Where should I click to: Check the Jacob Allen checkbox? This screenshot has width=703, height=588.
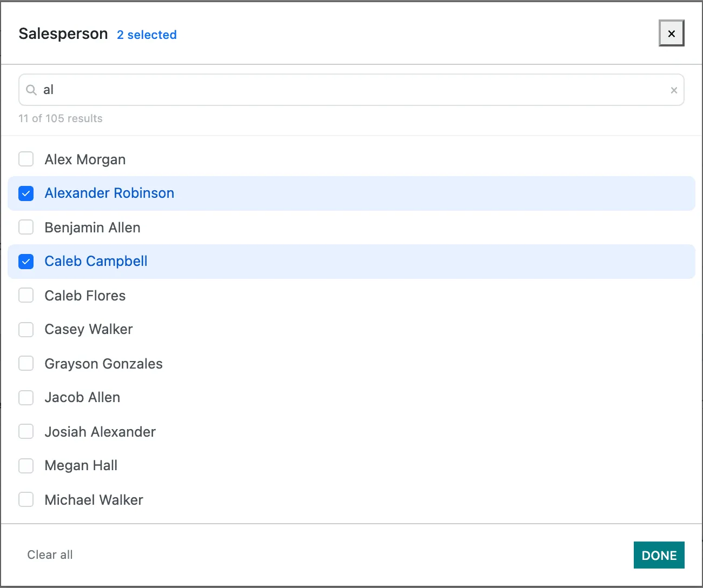(26, 398)
